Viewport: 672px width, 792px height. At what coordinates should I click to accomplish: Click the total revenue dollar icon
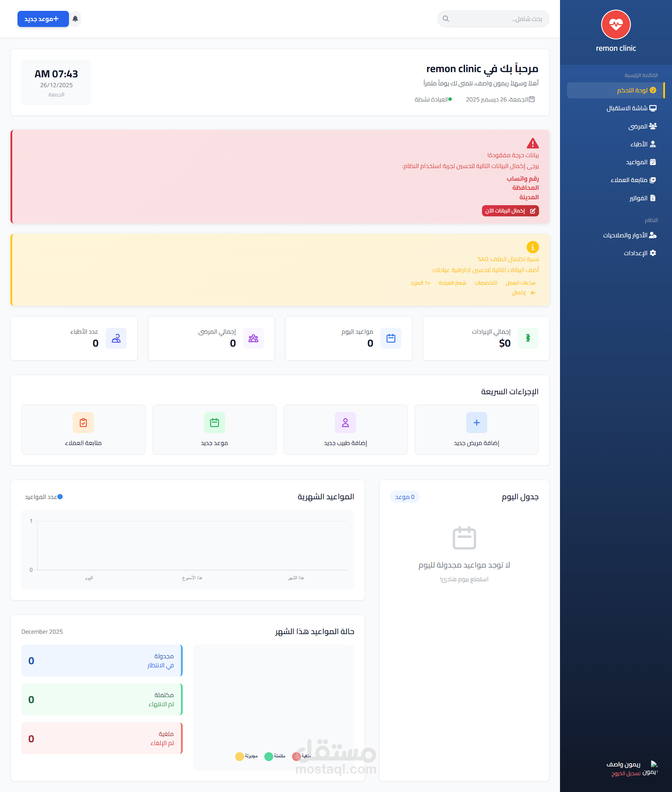tap(527, 338)
